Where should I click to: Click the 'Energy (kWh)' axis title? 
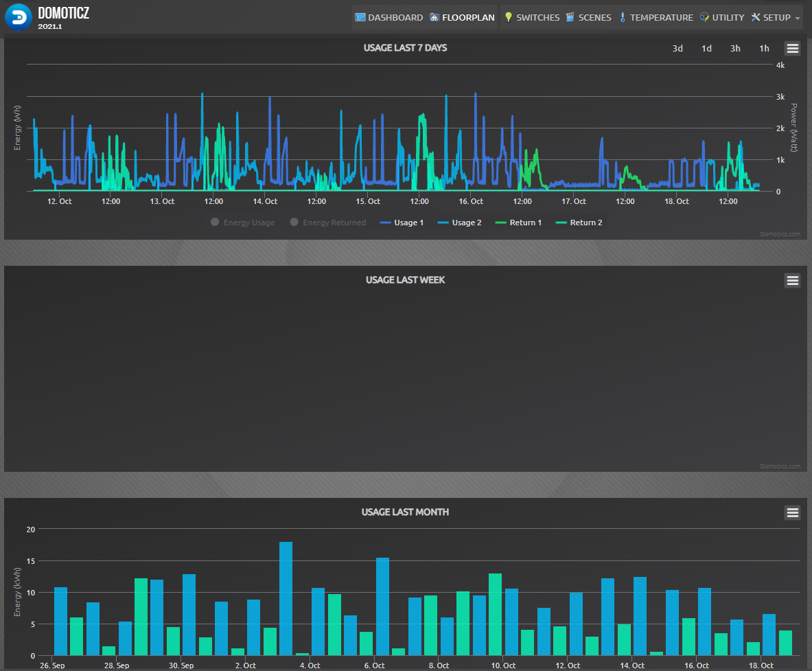coord(18,592)
